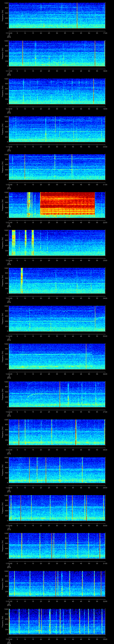Click the spectrogram panel starting at 13:23:00
Viewport: 114px width, 644px height.
(57, 280)
